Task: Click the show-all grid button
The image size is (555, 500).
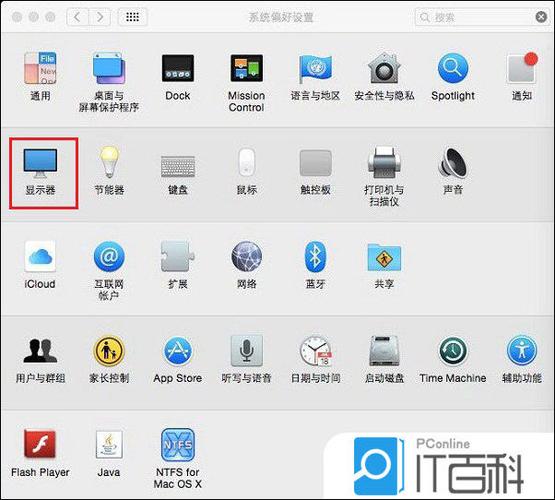Action: click(x=132, y=17)
